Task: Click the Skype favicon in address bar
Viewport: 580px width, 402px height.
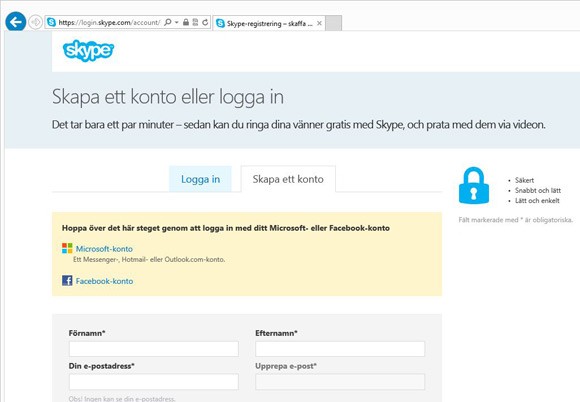Action: (x=52, y=22)
